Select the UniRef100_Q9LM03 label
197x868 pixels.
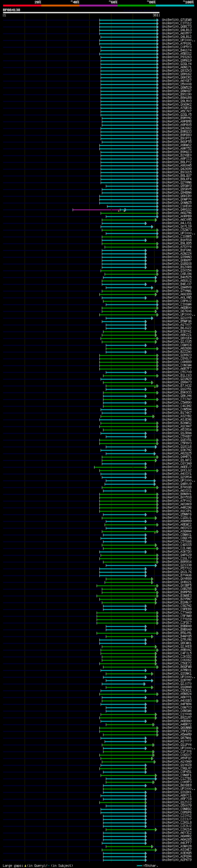177,101
